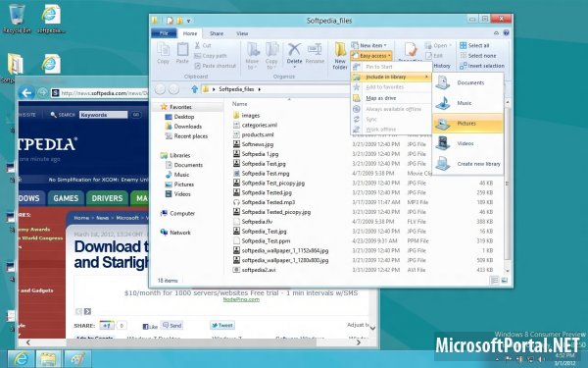Viewport: 588px width, 368px height.
Task: Open Internet Explorer from taskbar
Action: click(x=21, y=359)
